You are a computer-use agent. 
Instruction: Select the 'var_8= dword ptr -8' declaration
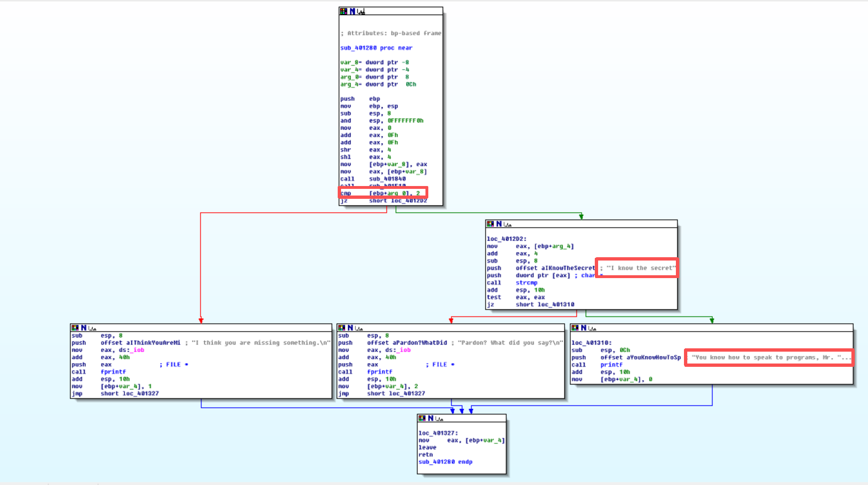click(x=375, y=63)
